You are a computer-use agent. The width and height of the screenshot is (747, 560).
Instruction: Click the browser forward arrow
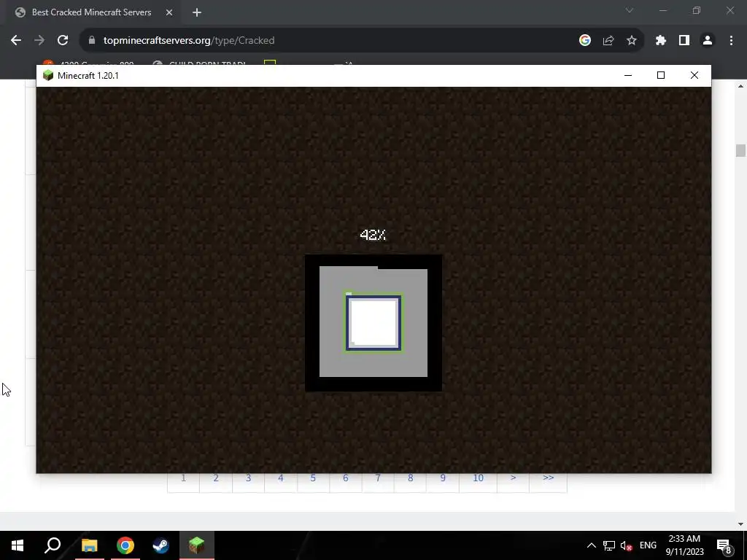tap(39, 41)
